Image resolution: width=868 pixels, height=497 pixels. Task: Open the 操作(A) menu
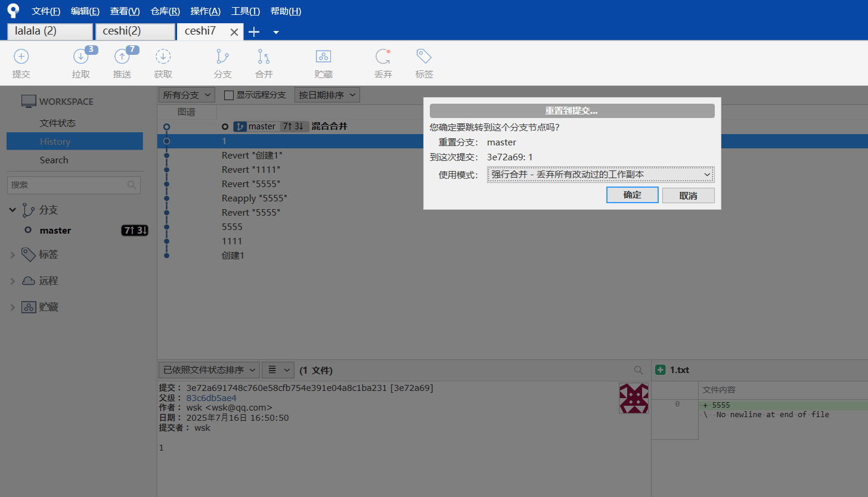[x=206, y=11]
